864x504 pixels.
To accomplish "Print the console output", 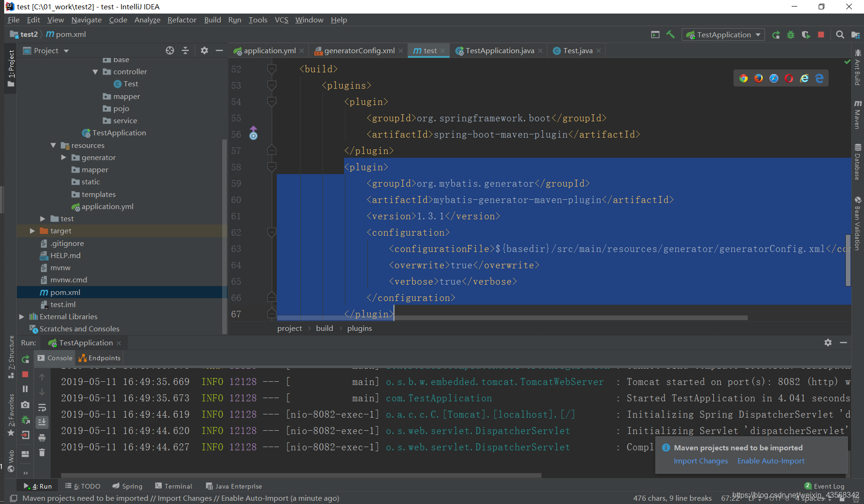I will (42, 437).
